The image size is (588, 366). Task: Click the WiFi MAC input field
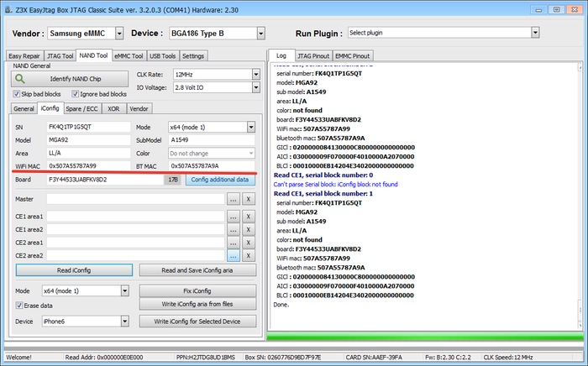click(88, 166)
